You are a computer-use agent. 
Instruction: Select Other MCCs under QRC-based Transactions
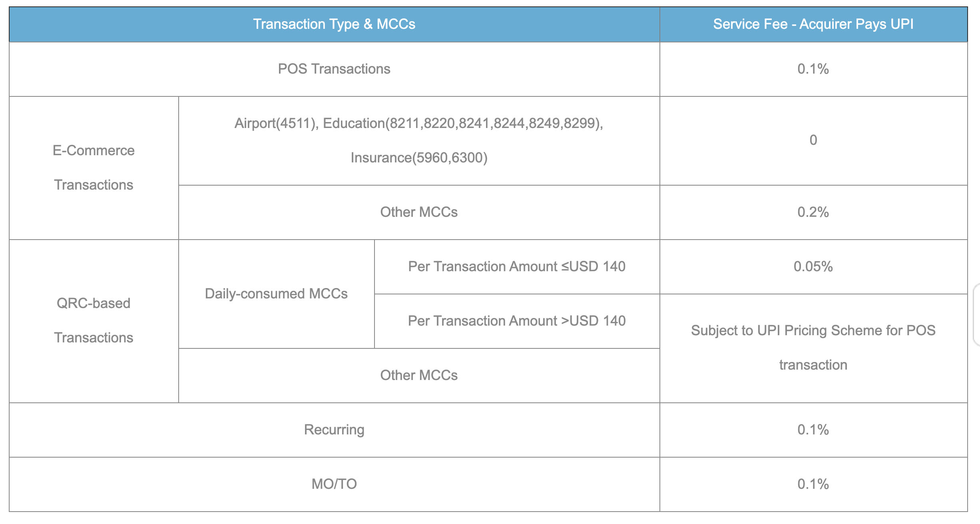tap(419, 375)
